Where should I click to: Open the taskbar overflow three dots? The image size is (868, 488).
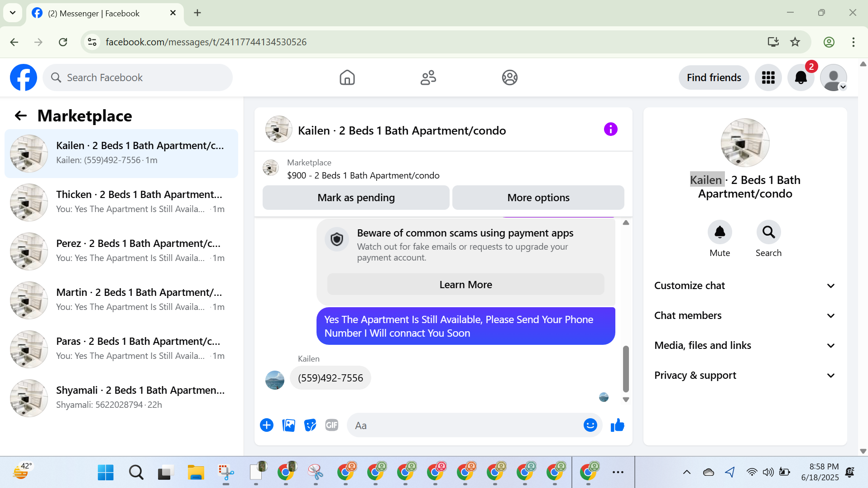pos(618,473)
